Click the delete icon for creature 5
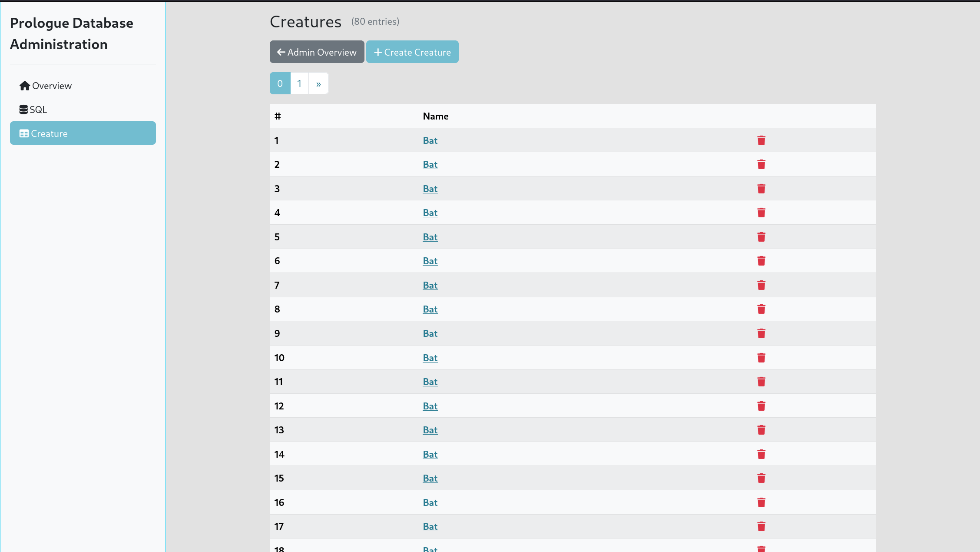 point(761,236)
